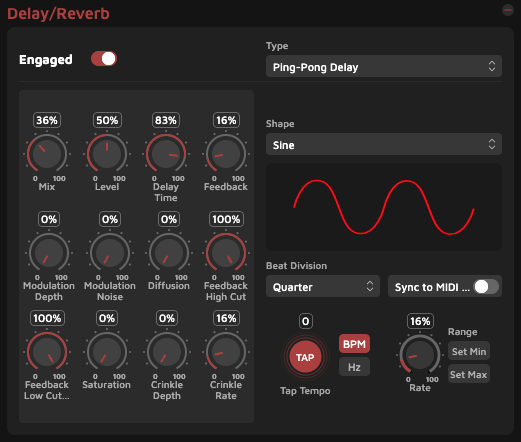The height and width of the screenshot is (442, 521).
Task: Click the Set Min range button
Action: (469, 351)
